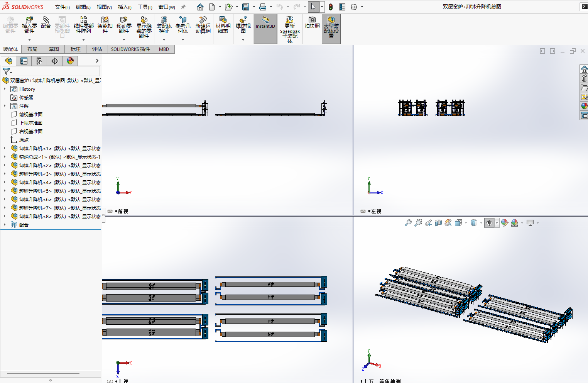The image size is (588, 383).
Task: Open the 工具(T) menu
Action: click(145, 7)
